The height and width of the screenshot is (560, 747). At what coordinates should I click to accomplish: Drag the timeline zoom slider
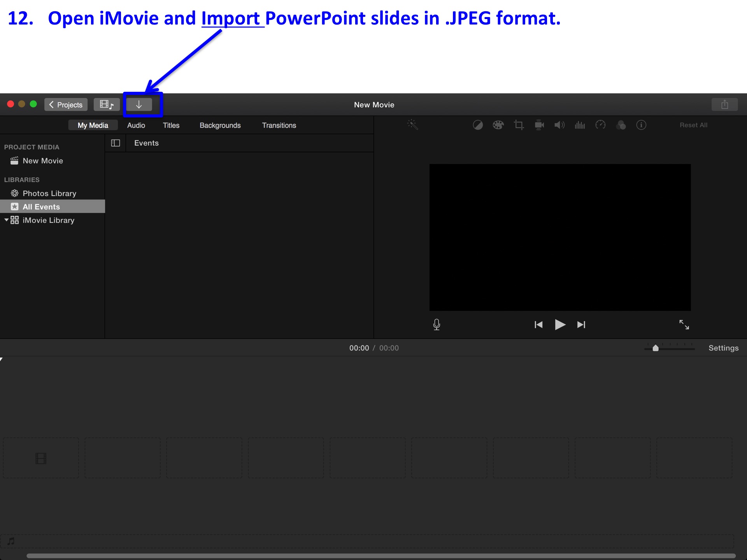click(x=656, y=348)
